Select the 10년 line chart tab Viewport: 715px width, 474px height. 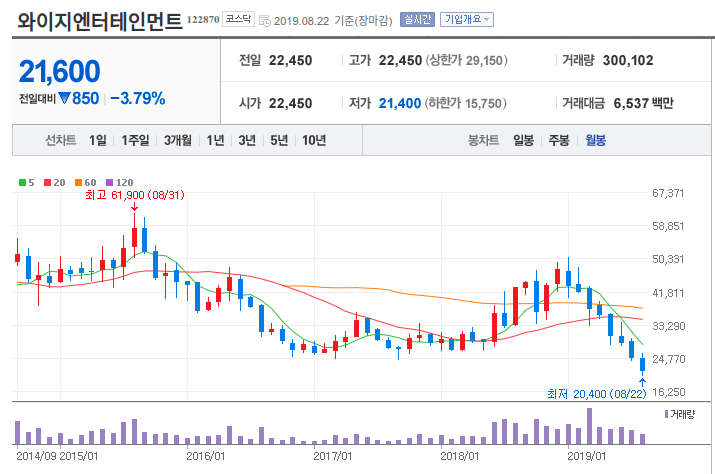(314, 141)
